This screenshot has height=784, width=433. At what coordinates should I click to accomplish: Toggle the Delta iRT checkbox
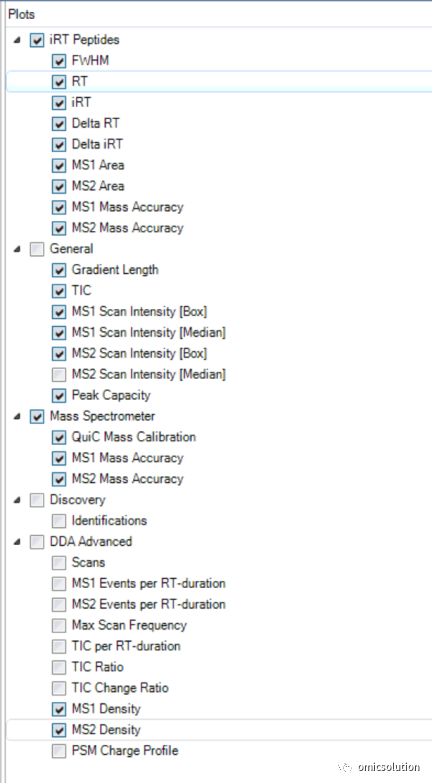tap(59, 144)
